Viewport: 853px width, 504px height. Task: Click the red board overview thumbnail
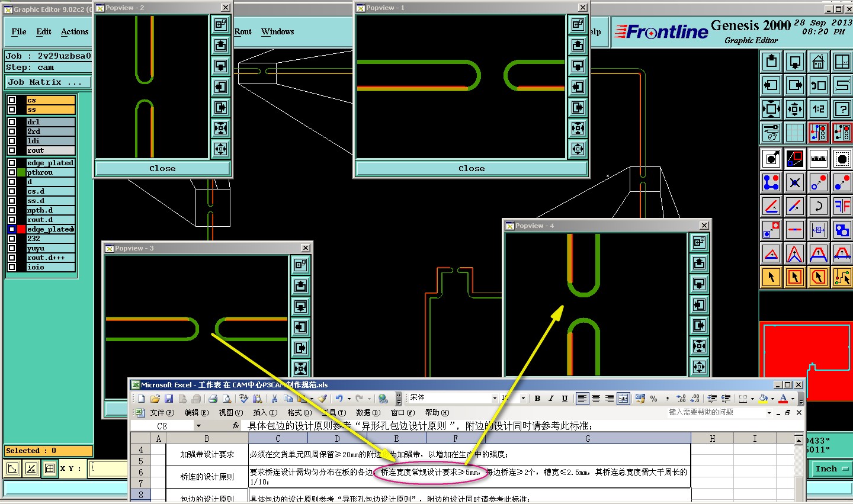(806, 360)
